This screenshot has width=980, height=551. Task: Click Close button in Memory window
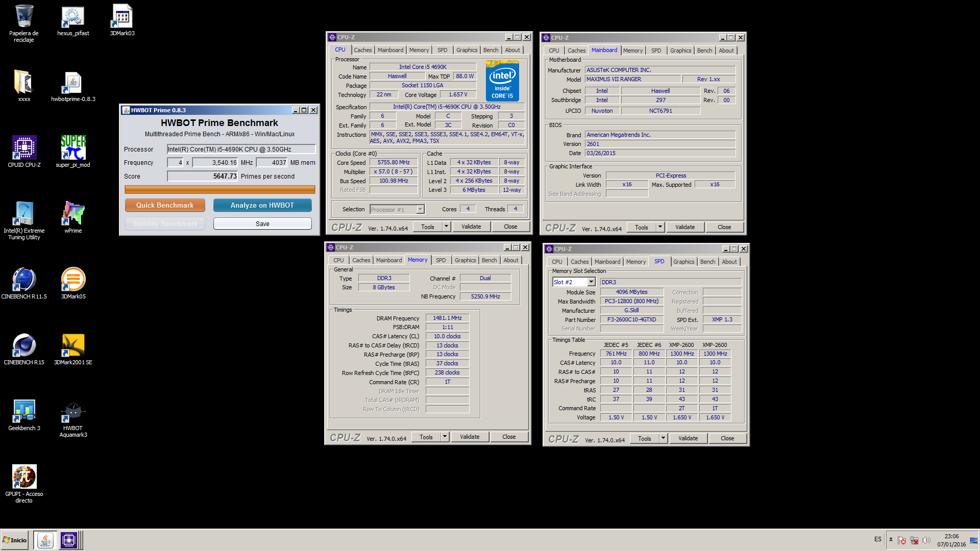tap(508, 437)
